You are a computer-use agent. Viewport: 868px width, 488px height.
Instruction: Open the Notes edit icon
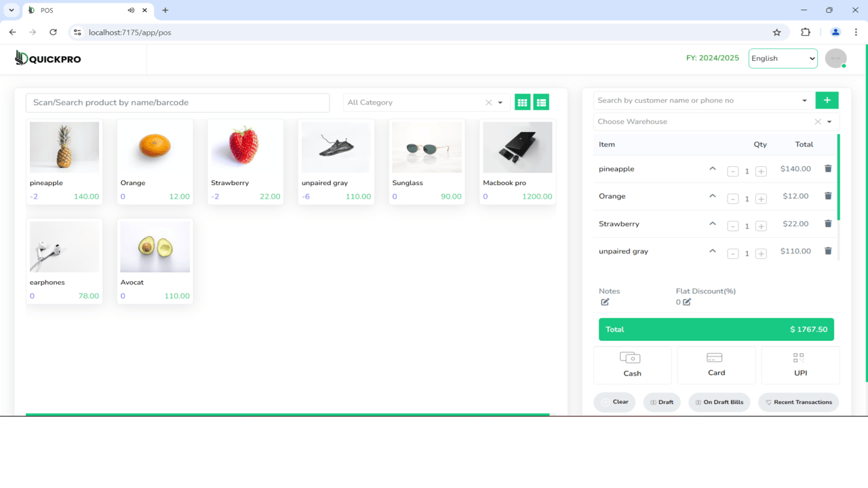coord(604,302)
